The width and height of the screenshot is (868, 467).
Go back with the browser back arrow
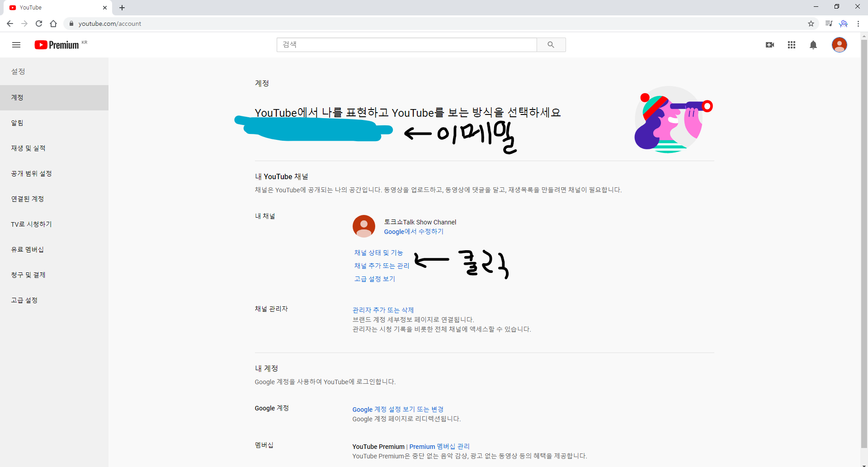pyautogui.click(x=10, y=24)
